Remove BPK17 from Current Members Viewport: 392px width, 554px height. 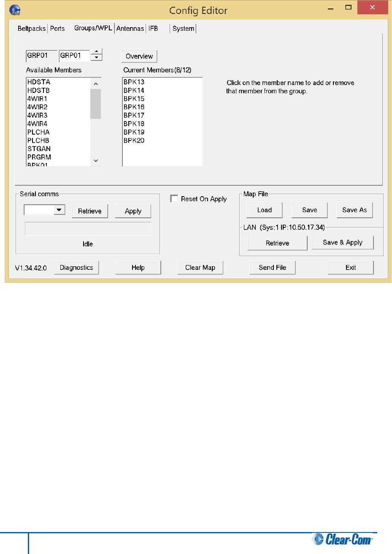point(134,115)
